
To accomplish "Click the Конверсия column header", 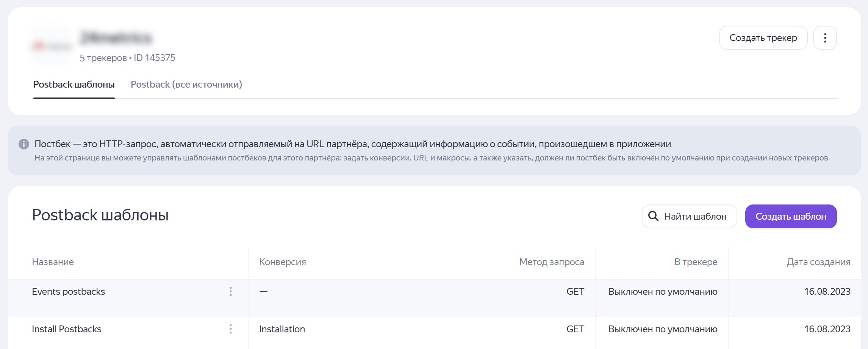I will 282,262.
